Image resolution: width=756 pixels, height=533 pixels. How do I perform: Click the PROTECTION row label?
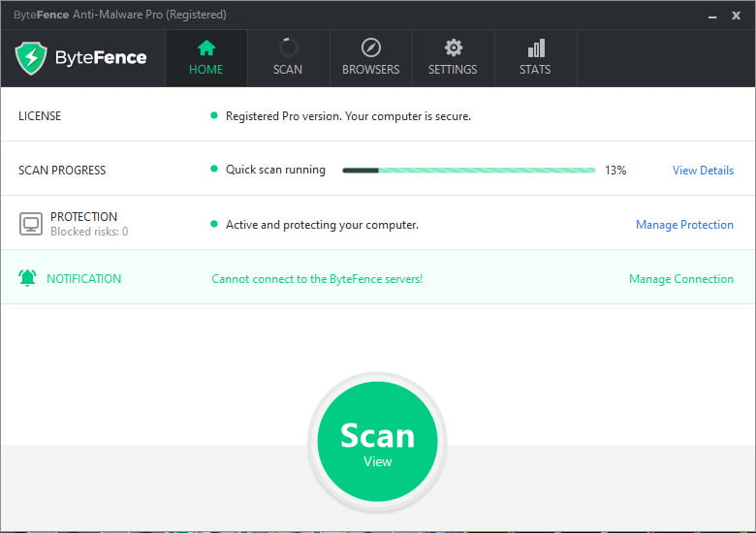(84, 216)
